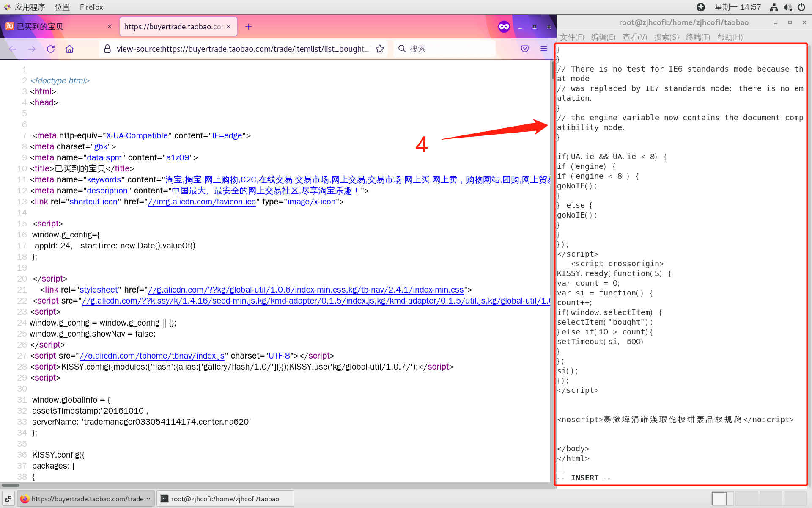
Task: Maximize the Firefox window
Action: 535,27
